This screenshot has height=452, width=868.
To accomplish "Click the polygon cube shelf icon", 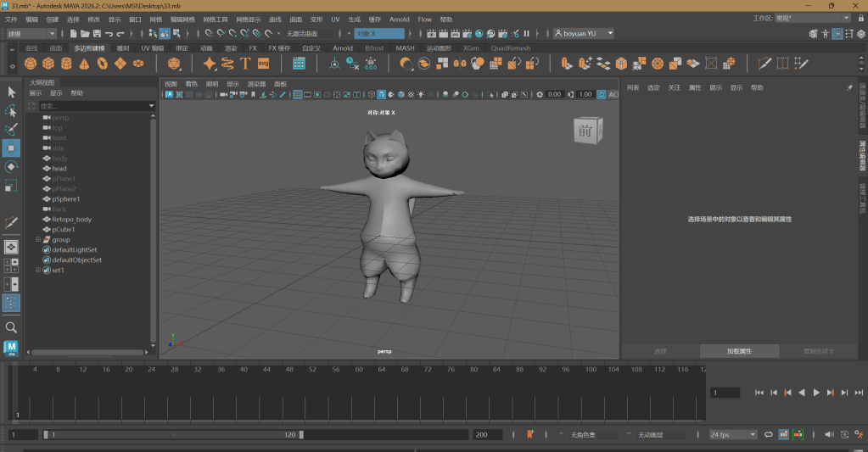I will pyautogui.click(x=48, y=64).
